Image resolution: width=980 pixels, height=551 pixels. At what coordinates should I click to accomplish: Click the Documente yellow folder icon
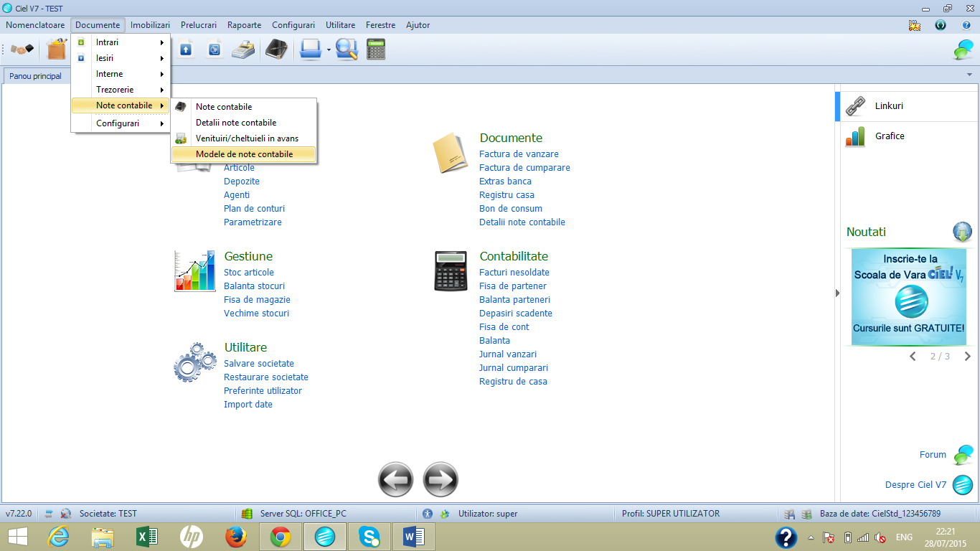pyautogui.click(x=451, y=152)
